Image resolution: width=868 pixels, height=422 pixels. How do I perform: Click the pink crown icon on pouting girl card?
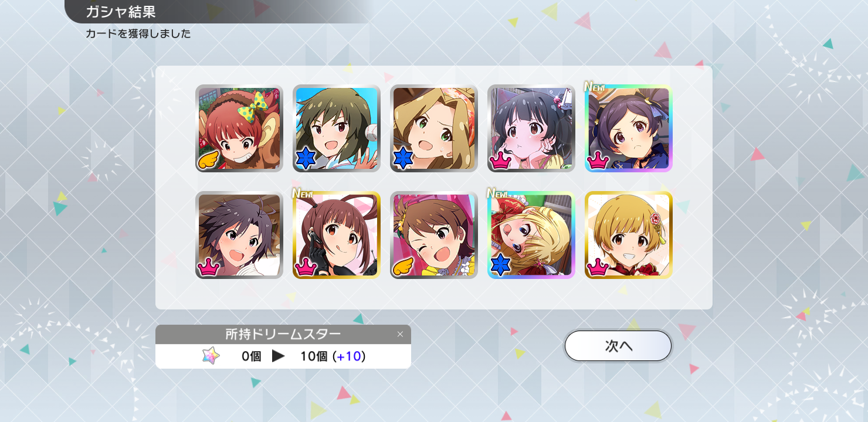[x=500, y=160]
